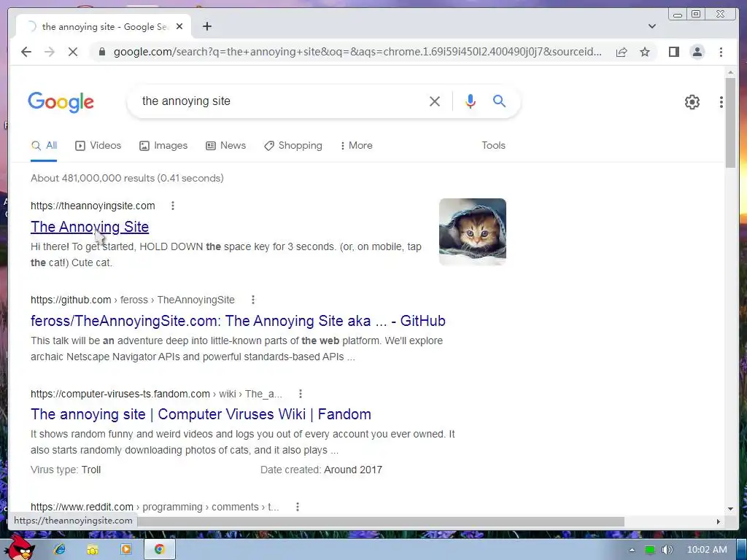Click the tab search chevron
Viewport: 747px width, 560px height.
coord(651,26)
